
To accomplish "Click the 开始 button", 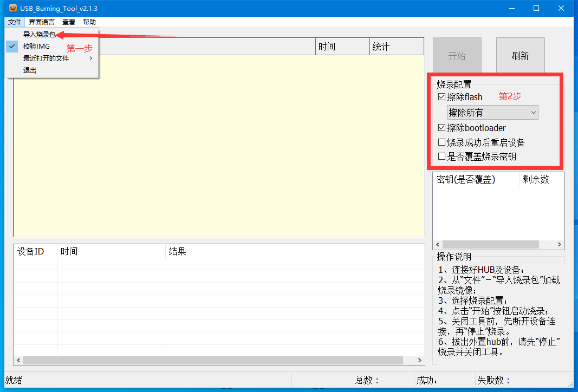I will (x=457, y=56).
